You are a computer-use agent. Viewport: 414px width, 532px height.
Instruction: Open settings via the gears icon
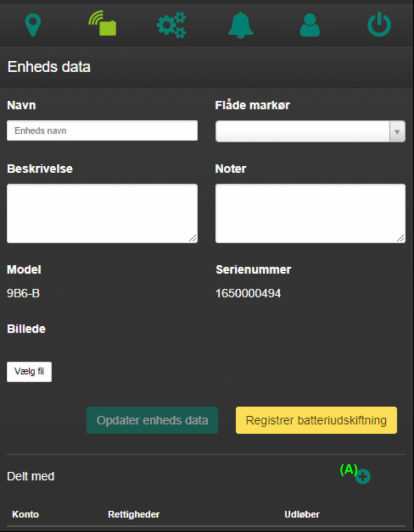point(172,25)
